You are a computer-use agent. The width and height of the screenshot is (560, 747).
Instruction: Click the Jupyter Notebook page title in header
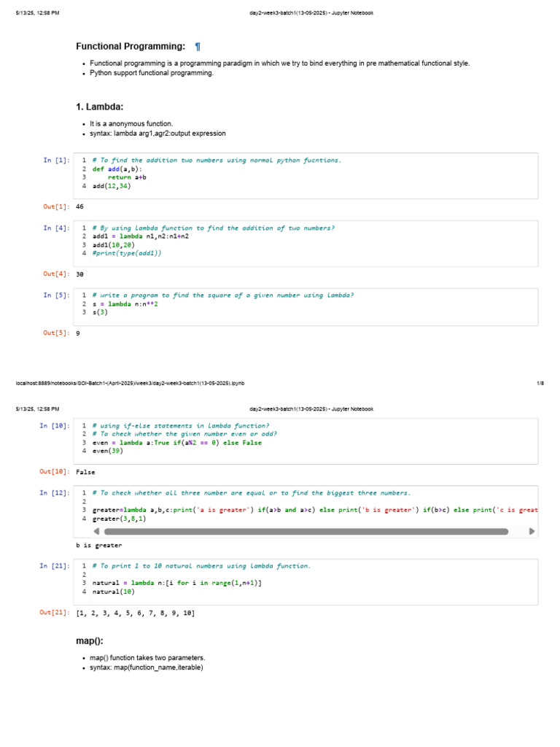point(311,12)
